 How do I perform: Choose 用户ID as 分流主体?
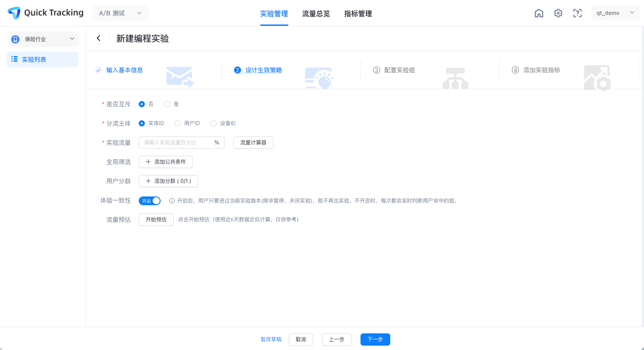point(178,123)
